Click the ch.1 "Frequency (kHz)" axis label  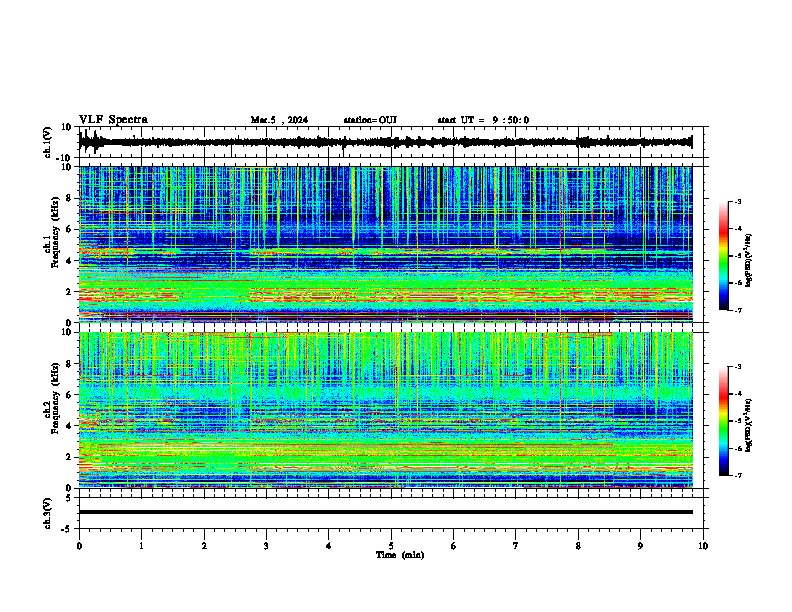point(55,233)
